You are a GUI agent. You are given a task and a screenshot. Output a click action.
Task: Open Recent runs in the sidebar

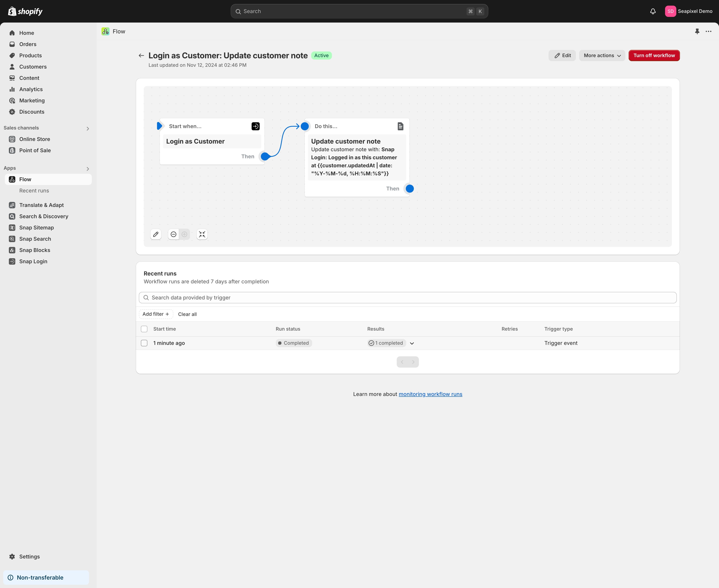[x=34, y=191]
